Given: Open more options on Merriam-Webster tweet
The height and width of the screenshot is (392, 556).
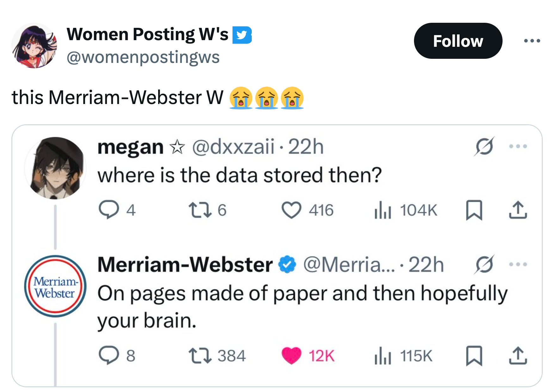Looking at the screenshot, I should [518, 264].
